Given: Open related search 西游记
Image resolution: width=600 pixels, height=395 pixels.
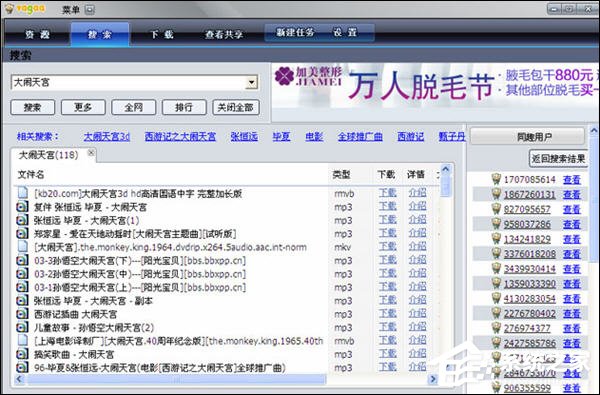Looking at the screenshot, I should pos(411,137).
